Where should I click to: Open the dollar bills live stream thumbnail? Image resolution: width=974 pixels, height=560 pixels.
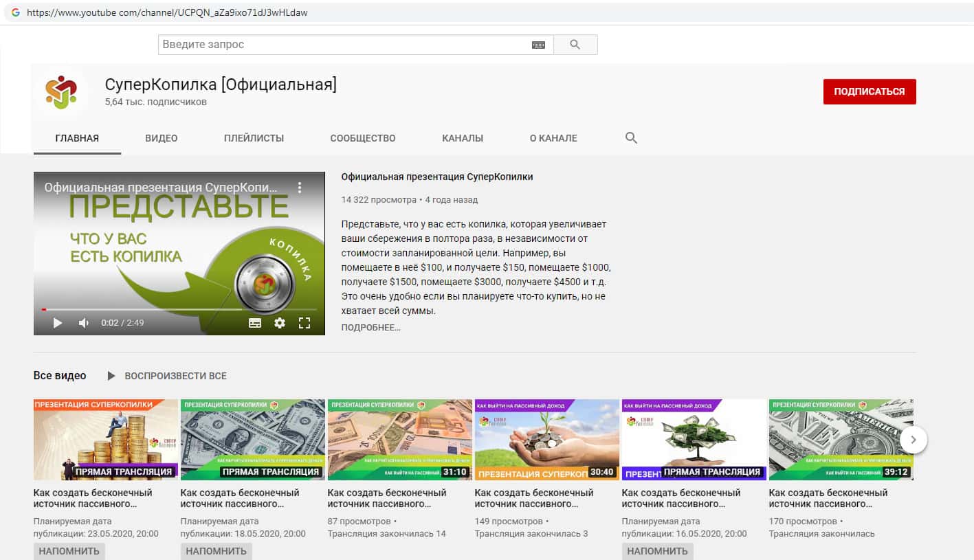click(253, 440)
